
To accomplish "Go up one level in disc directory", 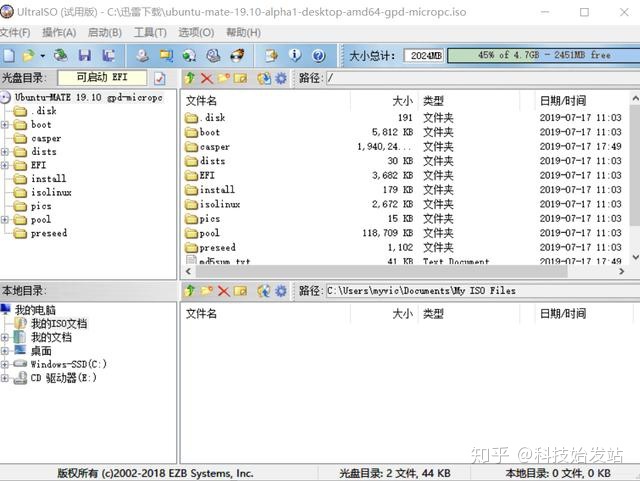I will pyautogui.click(x=190, y=78).
